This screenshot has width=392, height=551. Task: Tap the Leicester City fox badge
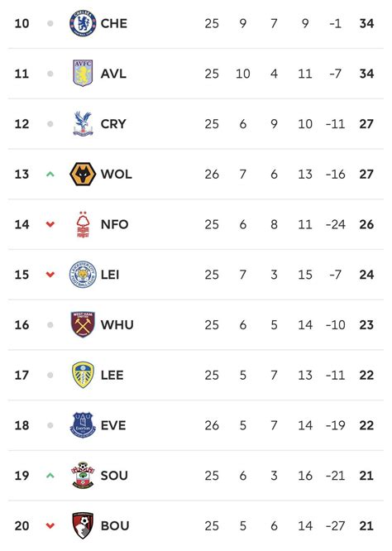tap(83, 275)
